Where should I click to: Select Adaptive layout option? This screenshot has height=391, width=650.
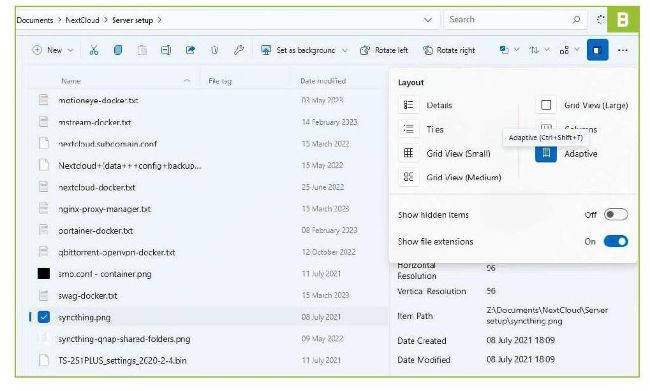[x=566, y=154]
